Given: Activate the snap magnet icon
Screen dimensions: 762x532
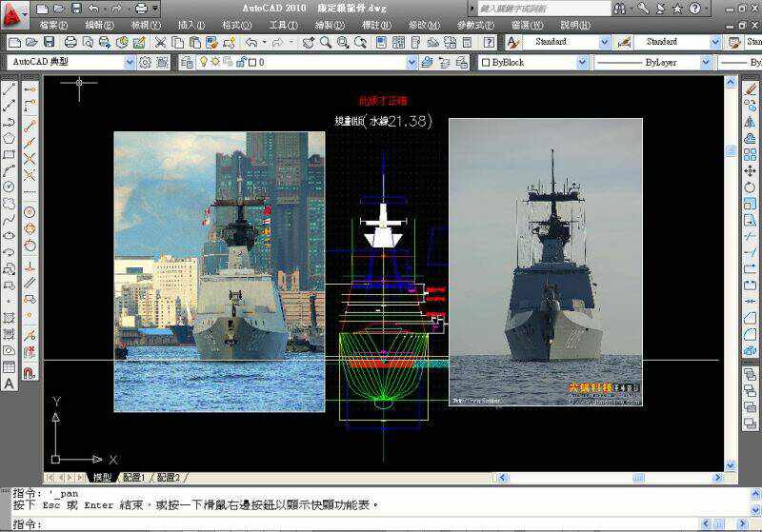Looking at the screenshot, I should click(x=30, y=373).
